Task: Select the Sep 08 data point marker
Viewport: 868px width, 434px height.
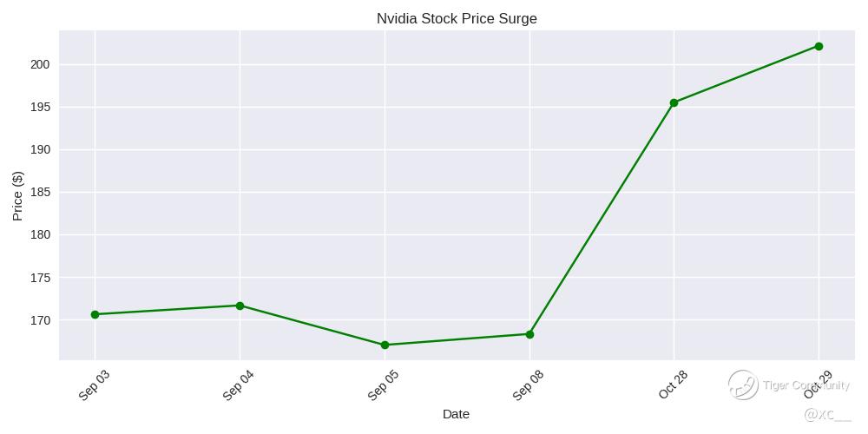Action: (x=529, y=334)
